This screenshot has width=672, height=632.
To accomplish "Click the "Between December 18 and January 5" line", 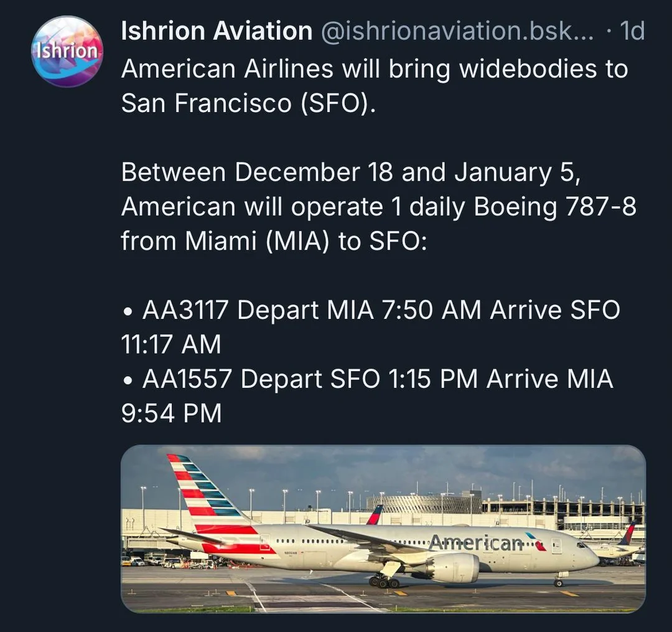I will [x=350, y=172].
